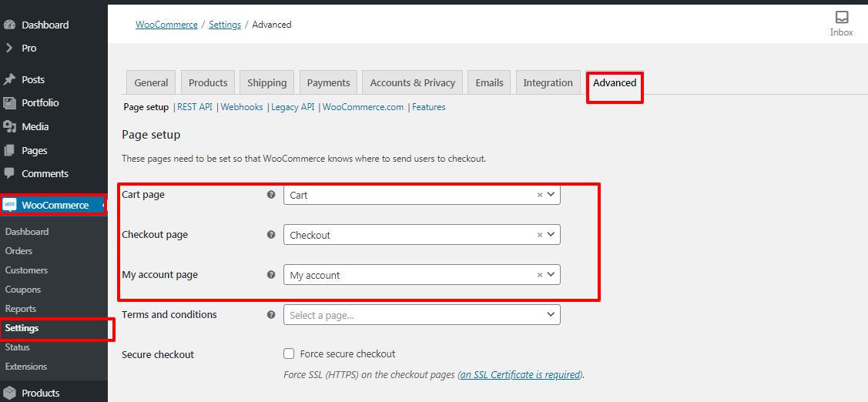Image resolution: width=868 pixels, height=402 pixels.
Task: Click the Pages sidebar icon
Action: pos(9,151)
